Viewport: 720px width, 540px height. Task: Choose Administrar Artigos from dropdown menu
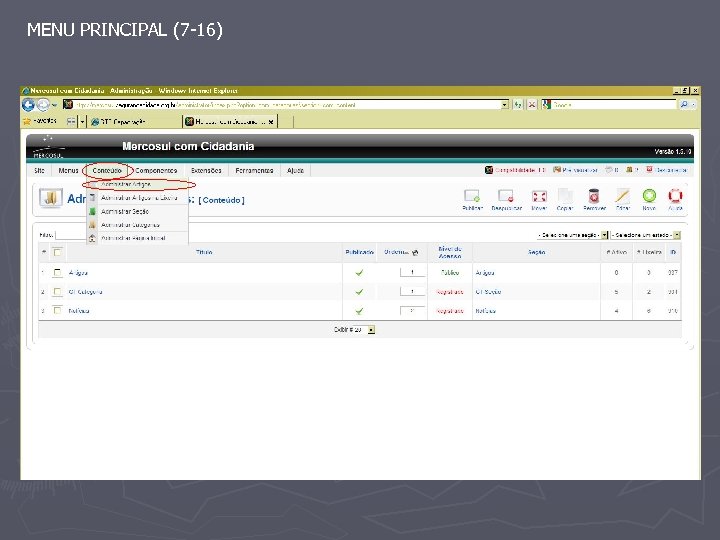click(x=137, y=184)
